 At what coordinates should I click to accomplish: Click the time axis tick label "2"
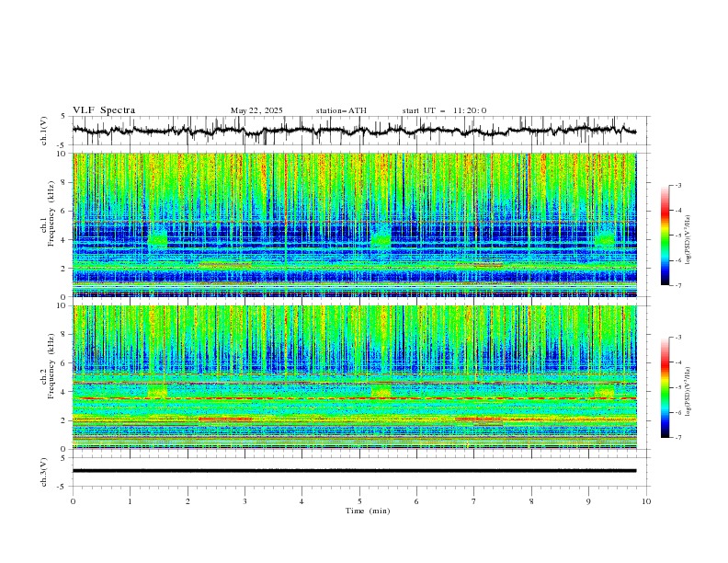pos(188,501)
